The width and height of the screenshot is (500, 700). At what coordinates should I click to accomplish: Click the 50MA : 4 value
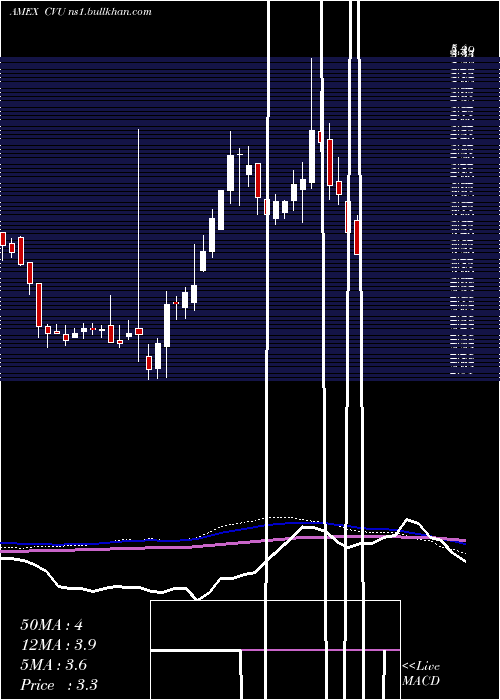pyautogui.click(x=52, y=625)
